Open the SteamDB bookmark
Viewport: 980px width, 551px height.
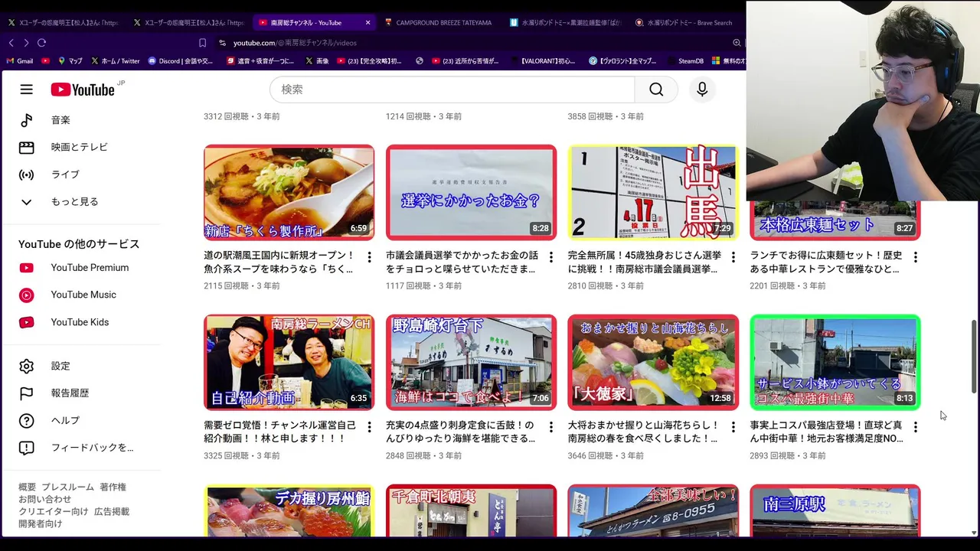[685, 60]
